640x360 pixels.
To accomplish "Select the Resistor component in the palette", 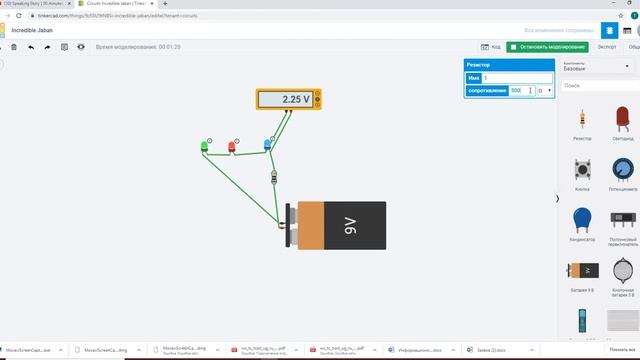I will (x=582, y=124).
